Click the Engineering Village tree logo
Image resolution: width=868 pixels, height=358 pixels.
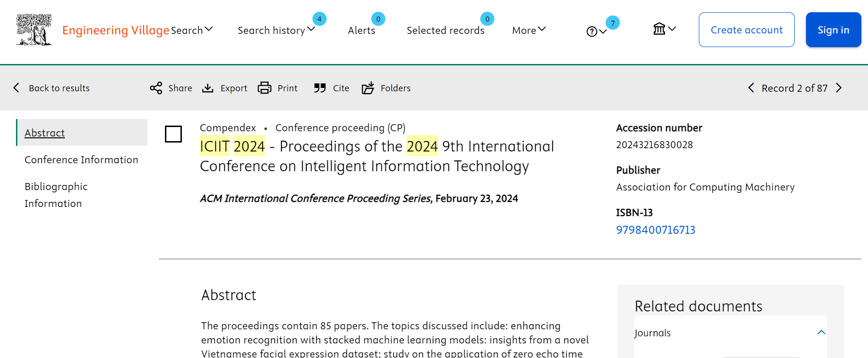pyautogui.click(x=34, y=30)
